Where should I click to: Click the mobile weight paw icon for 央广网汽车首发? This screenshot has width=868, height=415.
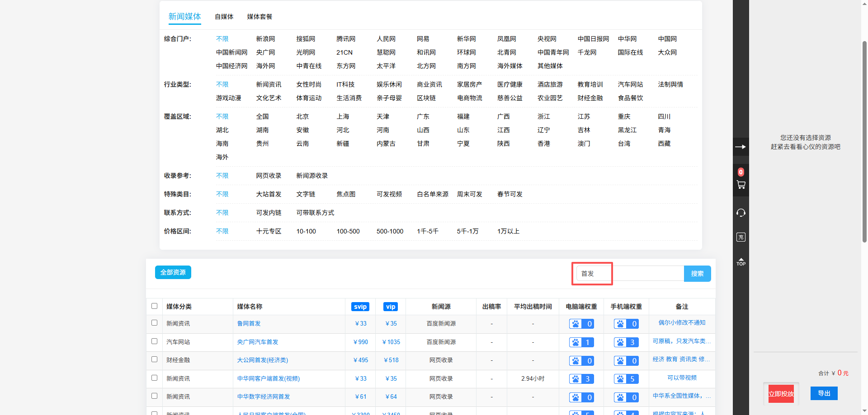(620, 342)
